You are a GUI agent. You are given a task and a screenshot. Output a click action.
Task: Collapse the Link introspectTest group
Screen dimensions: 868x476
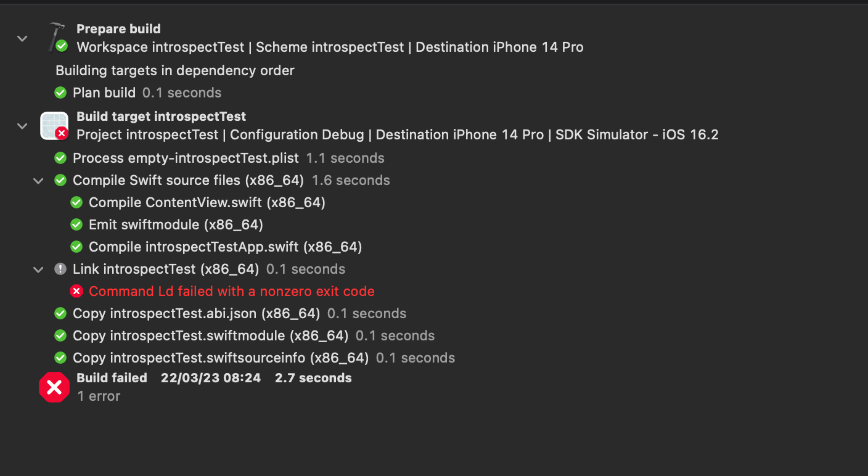pyautogui.click(x=38, y=269)
